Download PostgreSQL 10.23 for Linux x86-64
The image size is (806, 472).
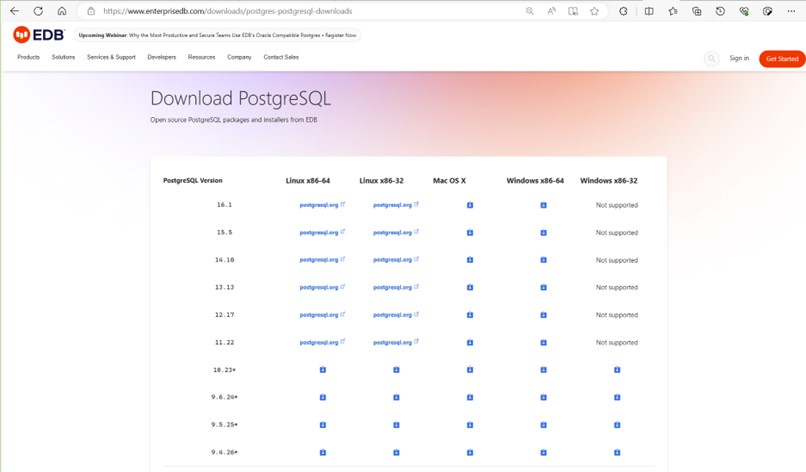tap(323, 370)
